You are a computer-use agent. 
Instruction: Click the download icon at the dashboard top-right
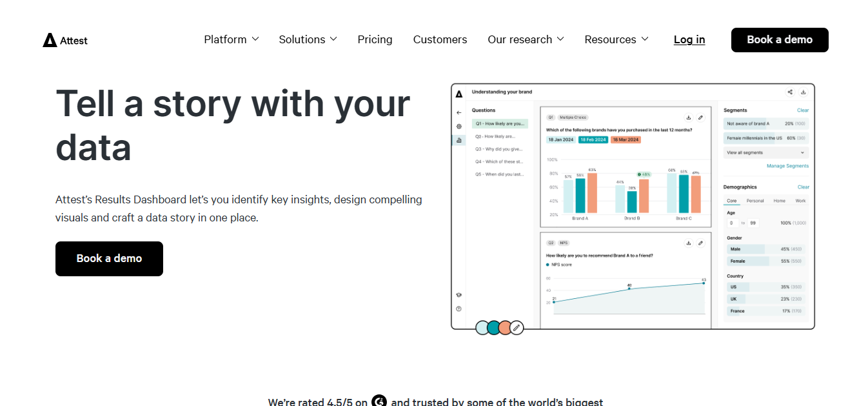(804, 92)
